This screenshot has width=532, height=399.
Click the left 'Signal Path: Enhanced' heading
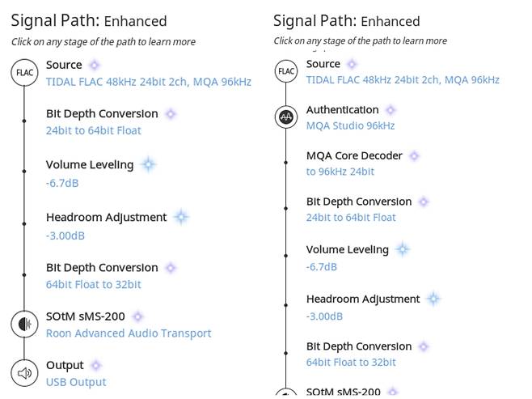(x=89, y=21)
